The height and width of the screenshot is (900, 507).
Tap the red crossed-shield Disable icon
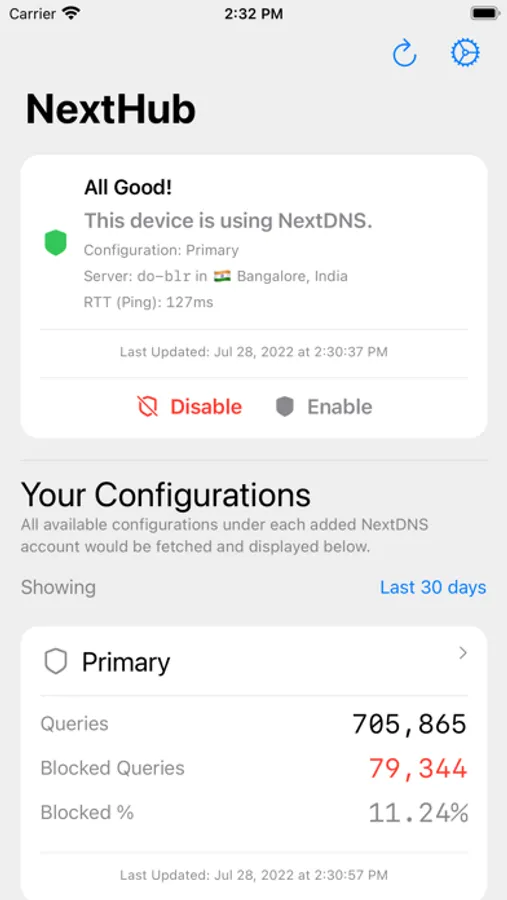pyautogui.click(x=148, y=406)
